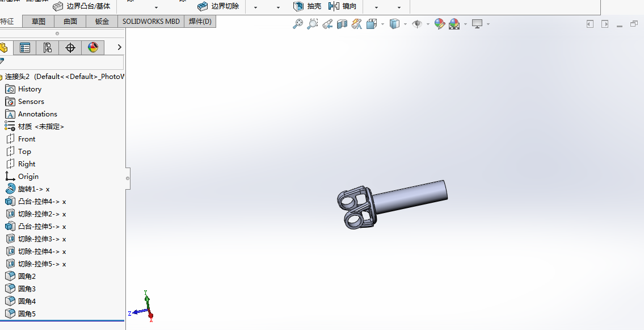This screenshot has height=330, width=644.
Task: Switch to the SOLIDWORKS MBD tab
Action: point(151,22)
